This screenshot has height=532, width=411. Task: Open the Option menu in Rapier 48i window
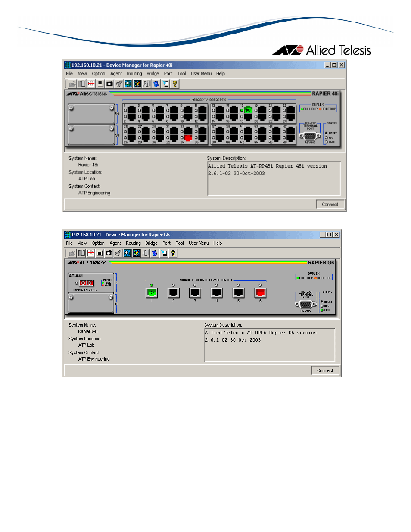point(99,74)
